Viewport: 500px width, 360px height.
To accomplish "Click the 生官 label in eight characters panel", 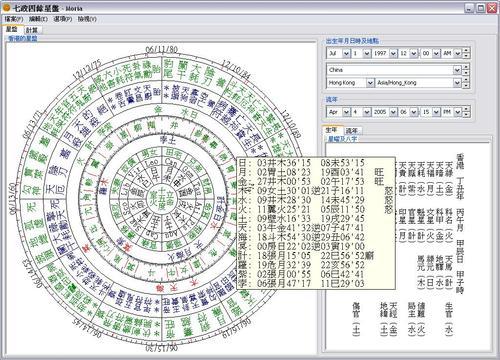I will tap(449, 310).
